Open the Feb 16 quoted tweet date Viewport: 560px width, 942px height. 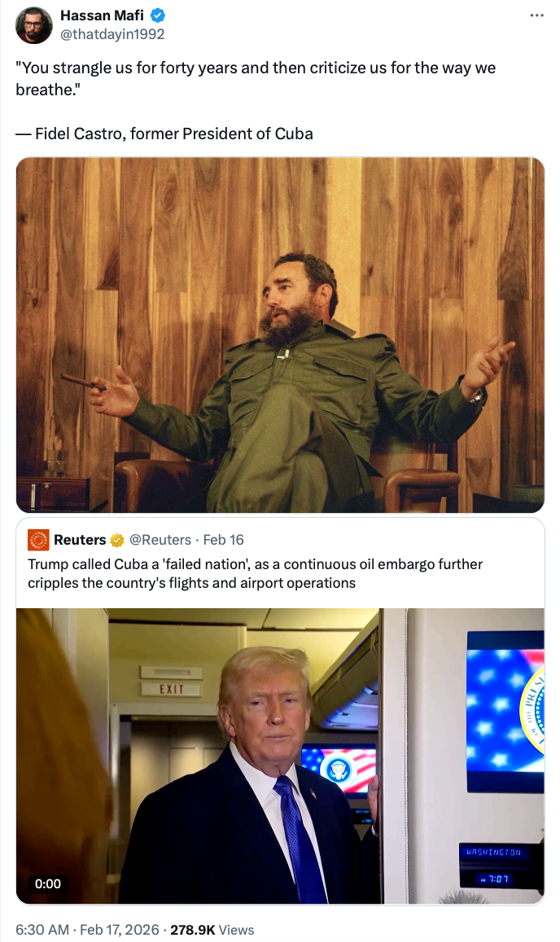click(224, 540)
